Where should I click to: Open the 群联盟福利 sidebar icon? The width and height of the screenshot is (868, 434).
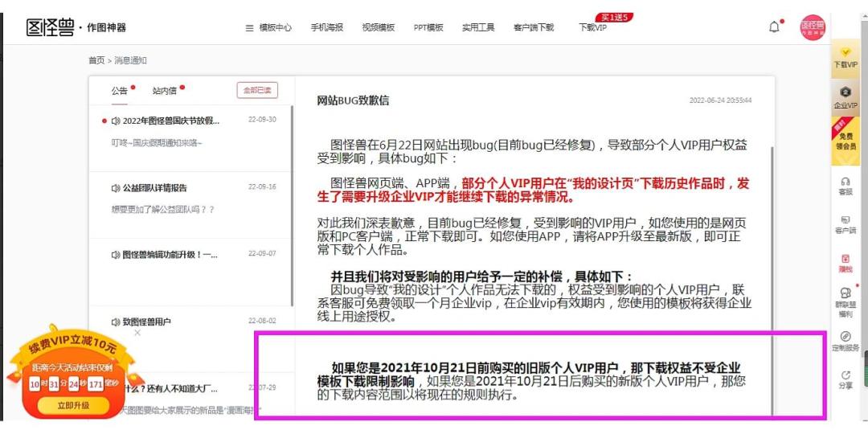845,302
